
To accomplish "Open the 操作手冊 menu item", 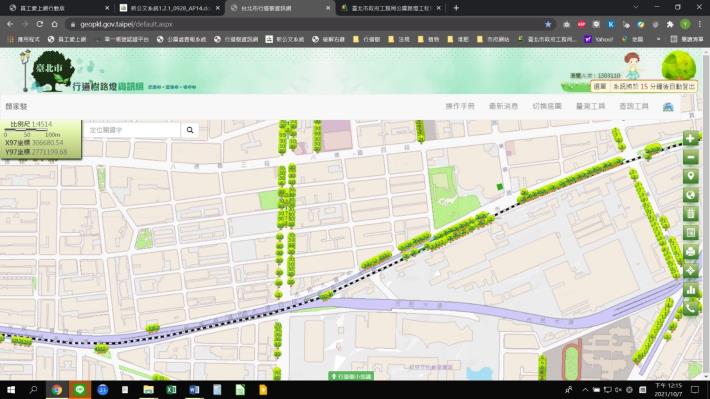I will coord(460,106).
